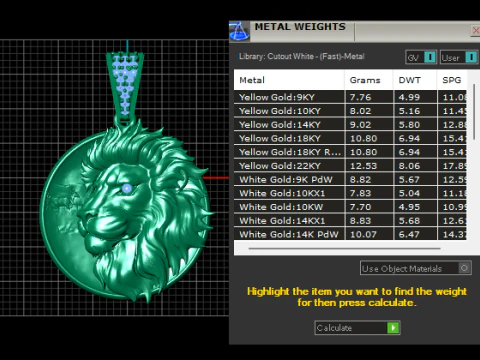Select the Yellow Gold:14KY row
This screenshot has width=480, height=360.
[350, 124]
